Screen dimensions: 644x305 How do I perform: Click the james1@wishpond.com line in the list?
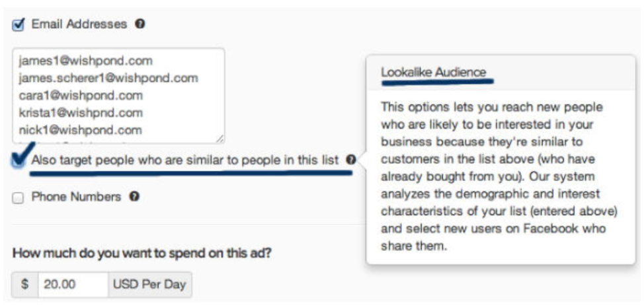tap(85, 61)
